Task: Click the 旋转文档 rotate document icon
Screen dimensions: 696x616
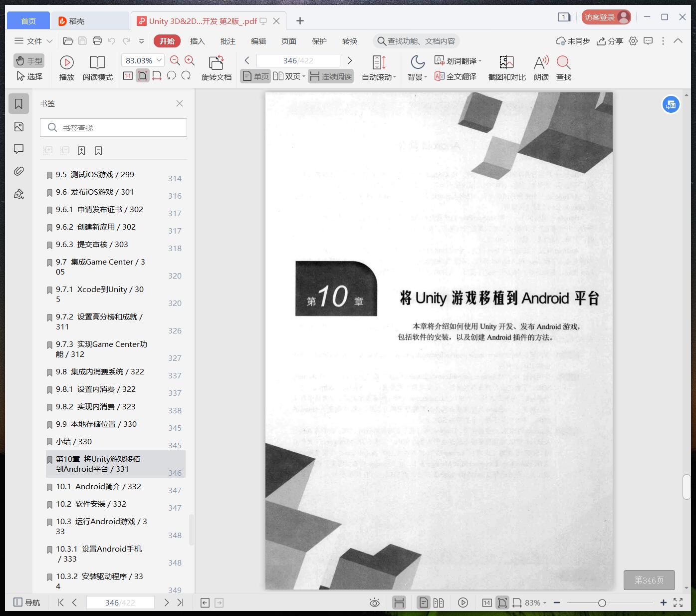Action: click(x=216, y=62)
